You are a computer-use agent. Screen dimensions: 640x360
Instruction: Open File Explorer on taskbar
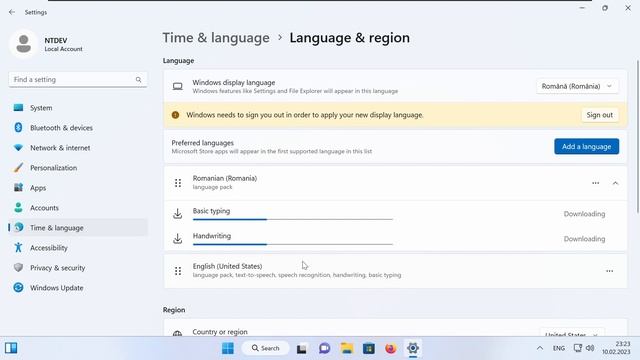click(x=347, y=348)
